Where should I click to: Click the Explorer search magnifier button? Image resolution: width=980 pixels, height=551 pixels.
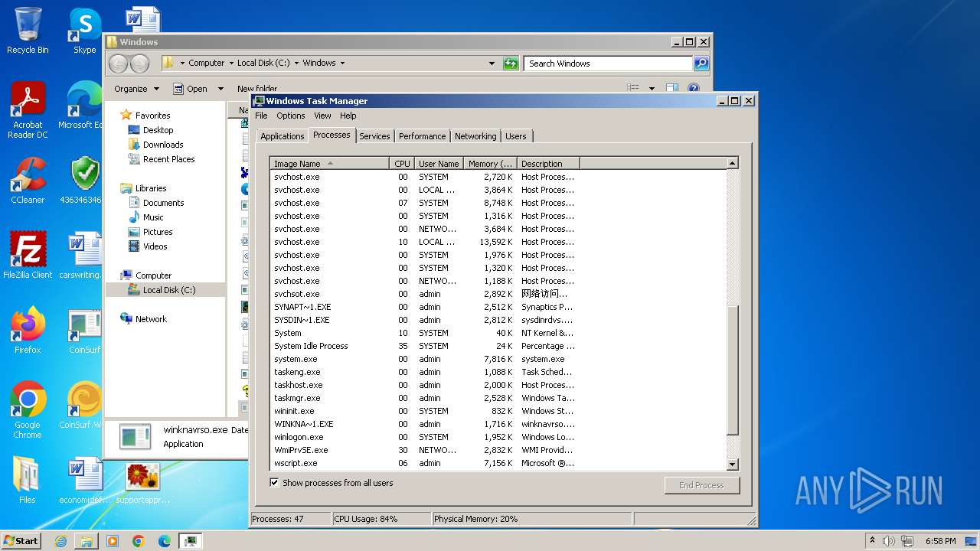point(701,64)
